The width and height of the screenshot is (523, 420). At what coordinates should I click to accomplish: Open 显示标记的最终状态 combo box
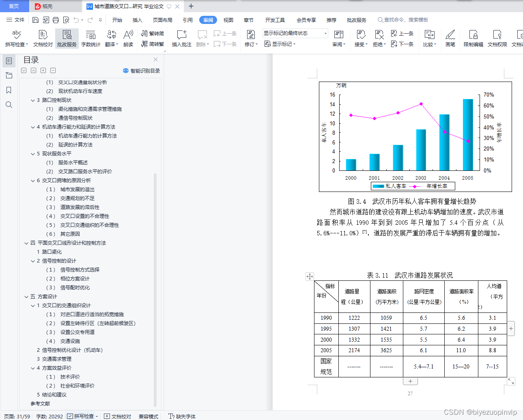pos(295,33)
